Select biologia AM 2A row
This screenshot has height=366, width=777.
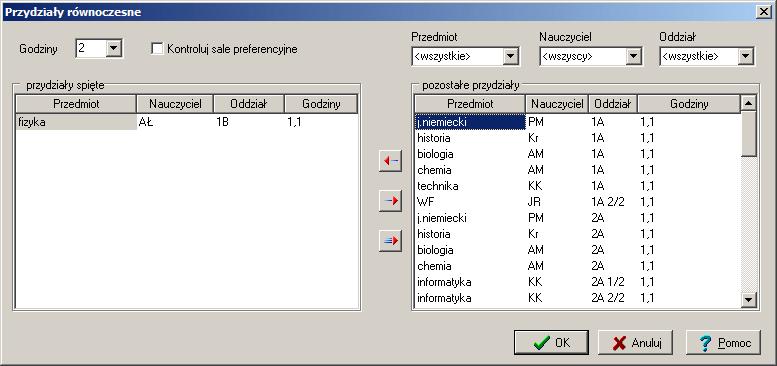tap(577, 250)
